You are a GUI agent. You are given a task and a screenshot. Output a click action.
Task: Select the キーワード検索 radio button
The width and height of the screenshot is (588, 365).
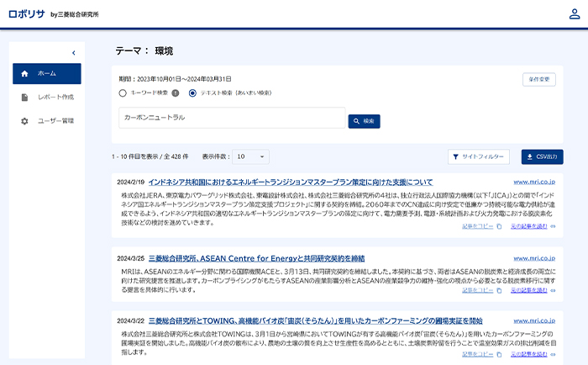(x=123, y=93)
